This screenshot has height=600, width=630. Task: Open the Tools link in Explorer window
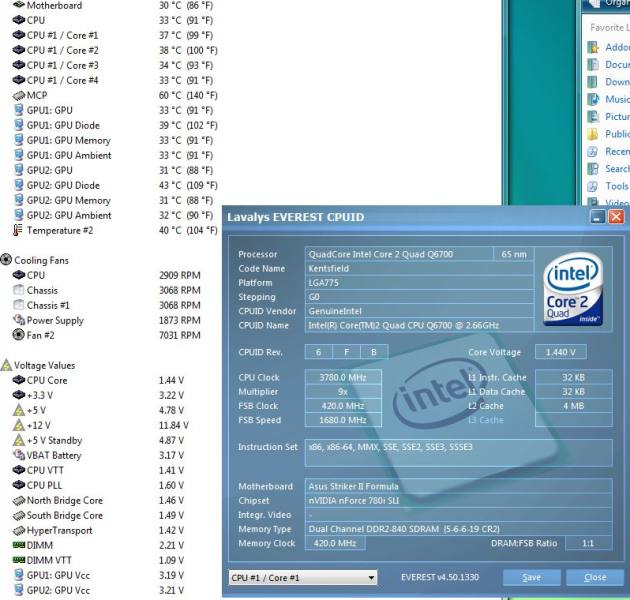[x=617, y=186]
